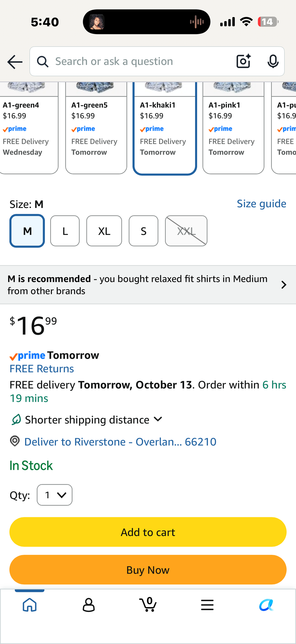The image size is (296, 644).
Task: Open the shopping cart icon
Action: click(x=148, y=604)
